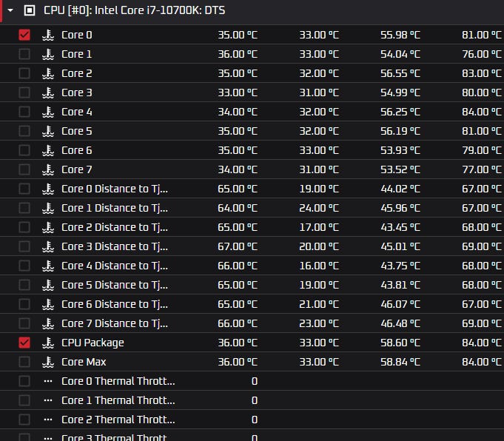Click CPU Package average value 58.60 °C
Screen dimensions: 504x441
tap(400, 343)
